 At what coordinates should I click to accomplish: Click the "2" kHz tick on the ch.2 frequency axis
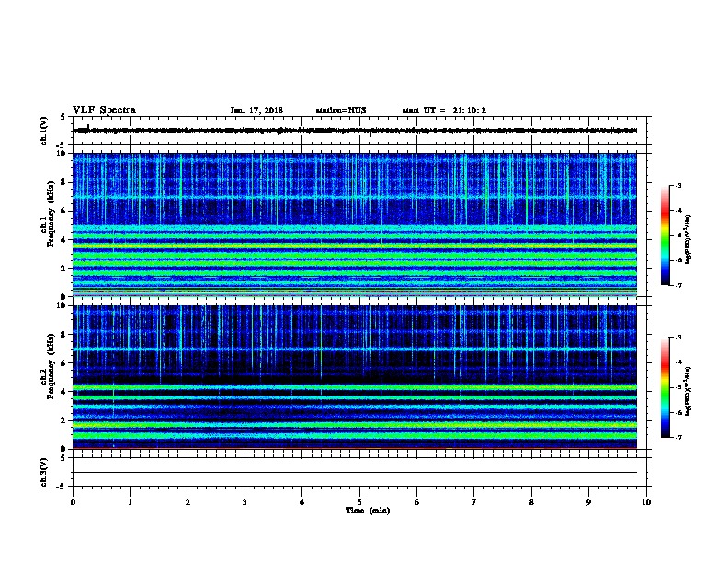pyautogui.click(x=63, y=420)
